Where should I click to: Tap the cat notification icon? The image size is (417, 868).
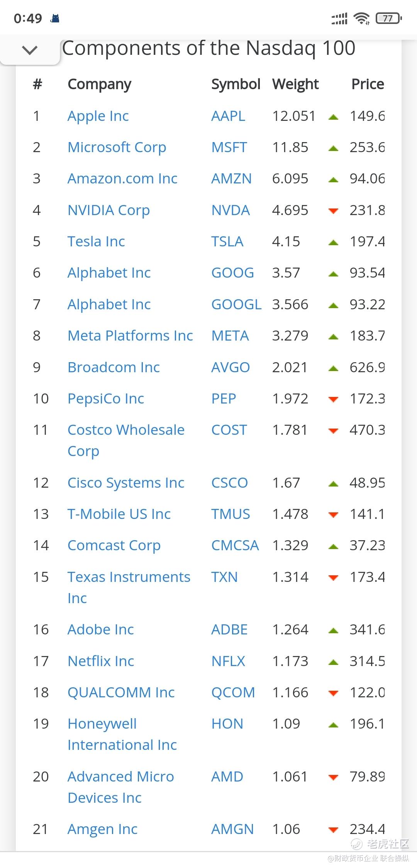click(x=55, y=18)
